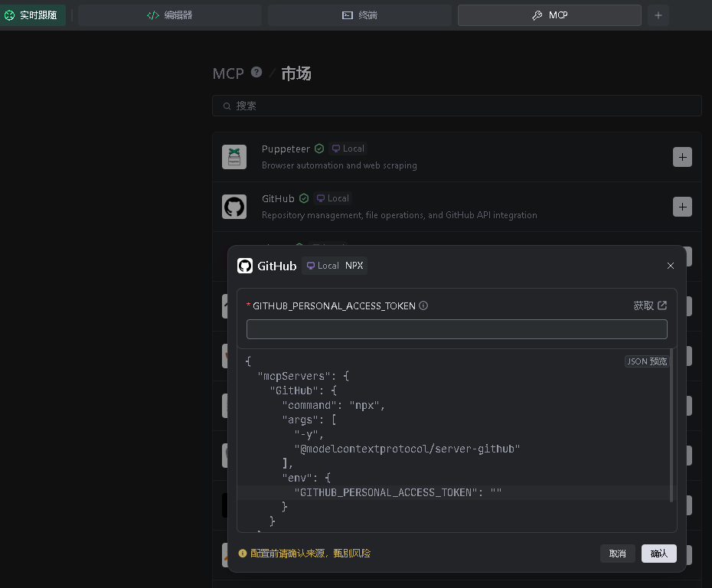Click the GitHub icon in the dialog header

pyautogui.click(x=245, y=266)
